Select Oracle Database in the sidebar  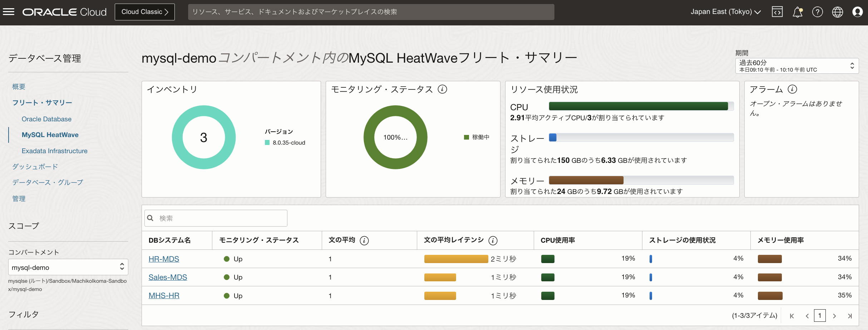pos(46,119)
